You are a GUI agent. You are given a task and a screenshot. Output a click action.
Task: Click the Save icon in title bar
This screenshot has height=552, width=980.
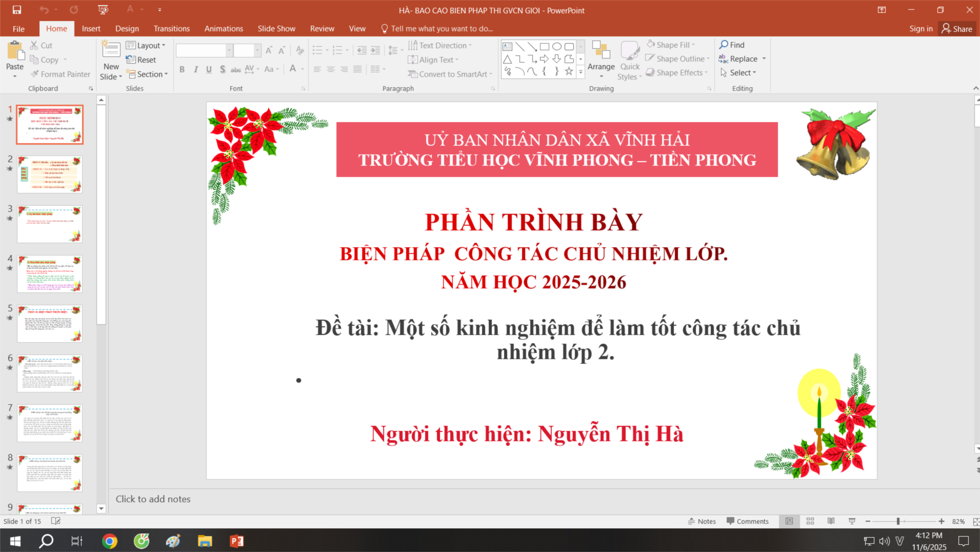(x=17, y=10)
